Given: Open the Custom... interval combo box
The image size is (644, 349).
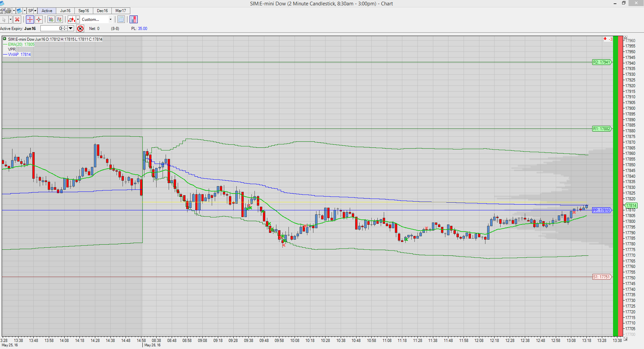Looking at the screenshot, I should [97, 20].
